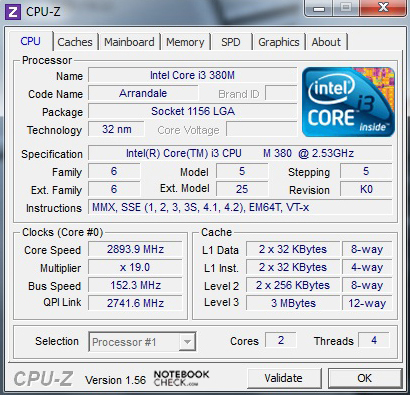Open the Graphics tab
The width and height of the screenshot is (410, 395).
click(x=279, y=42)
